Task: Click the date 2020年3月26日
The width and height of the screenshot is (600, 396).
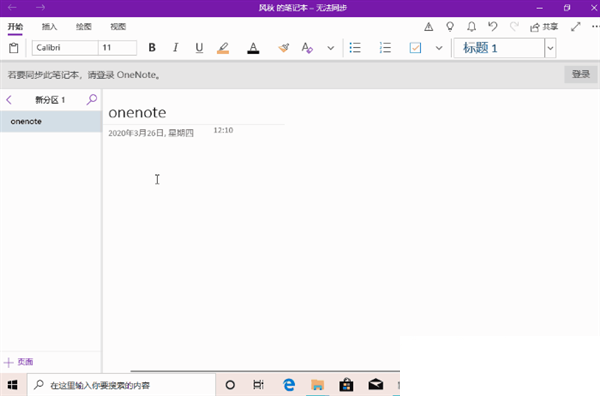Action: click(x=151, y=133)
